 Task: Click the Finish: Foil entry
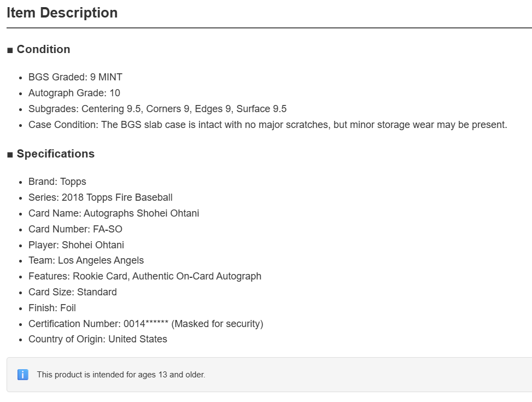[x=52, y=308]
